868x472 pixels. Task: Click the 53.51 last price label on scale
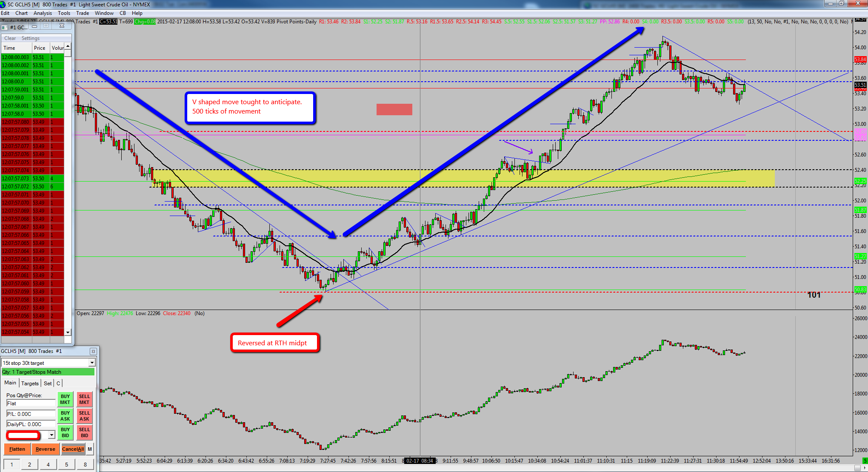pos(860,85)
